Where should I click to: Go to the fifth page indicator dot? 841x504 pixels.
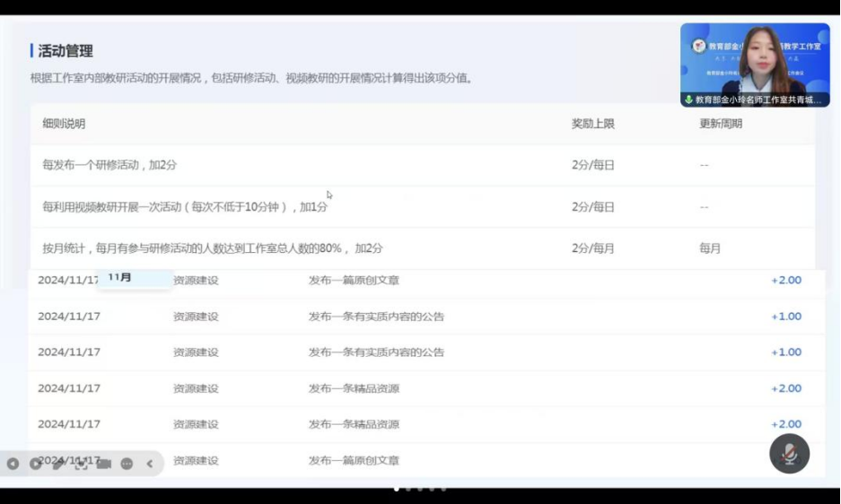coord(443,489)
